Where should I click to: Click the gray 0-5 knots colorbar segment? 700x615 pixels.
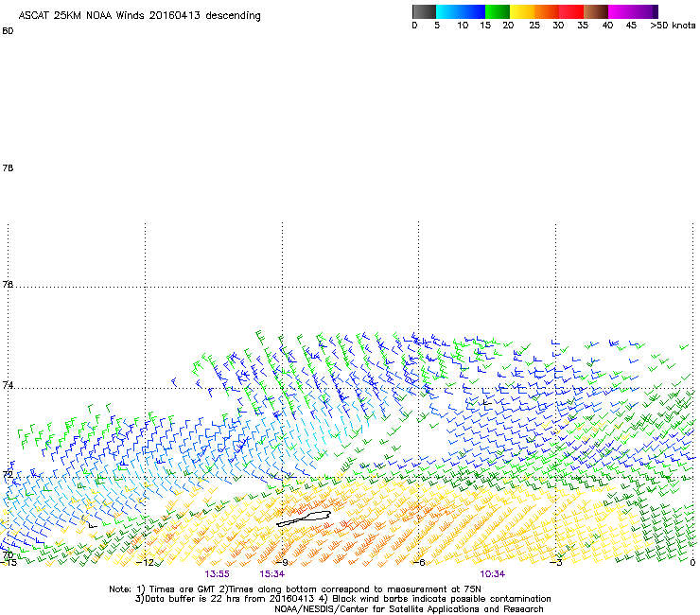tap(424, 11)
